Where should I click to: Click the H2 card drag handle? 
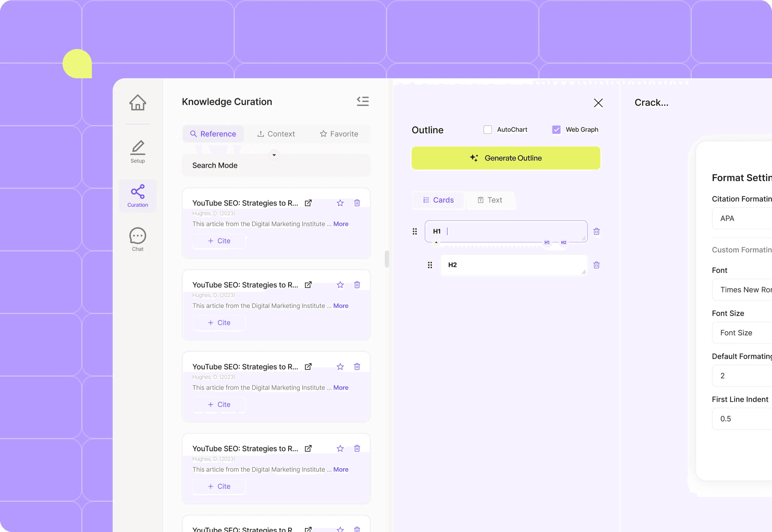[430, 265]
